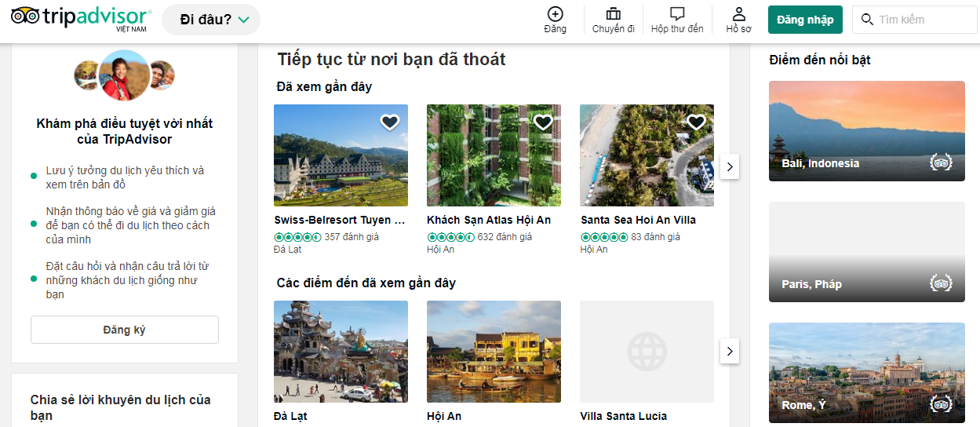Save Swiss-Belresort Tuyen Lam with heart icon
This screenshot has width=980, height=427.
[390, 122]
